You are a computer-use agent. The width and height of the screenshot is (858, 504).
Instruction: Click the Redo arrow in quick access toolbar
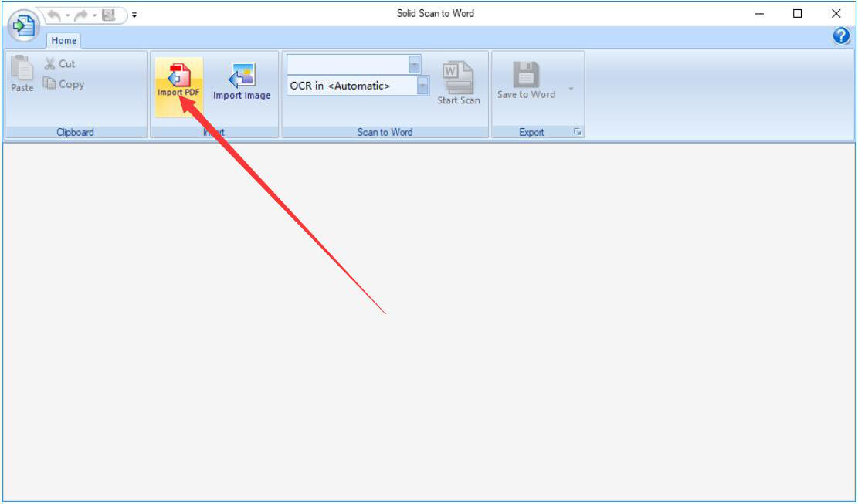81,15
